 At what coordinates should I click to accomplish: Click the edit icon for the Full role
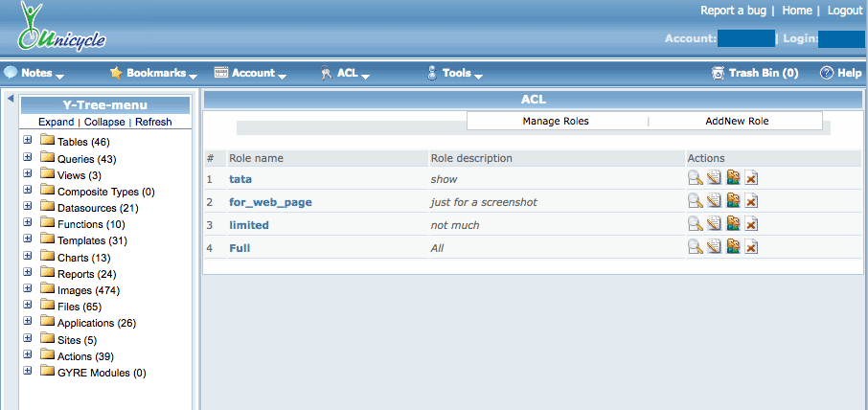(714, 247)
